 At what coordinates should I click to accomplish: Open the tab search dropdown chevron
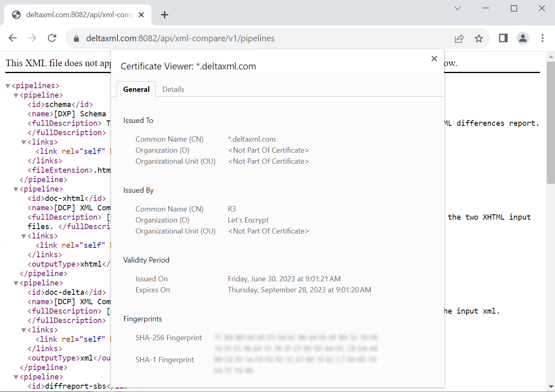click(457, 9)
